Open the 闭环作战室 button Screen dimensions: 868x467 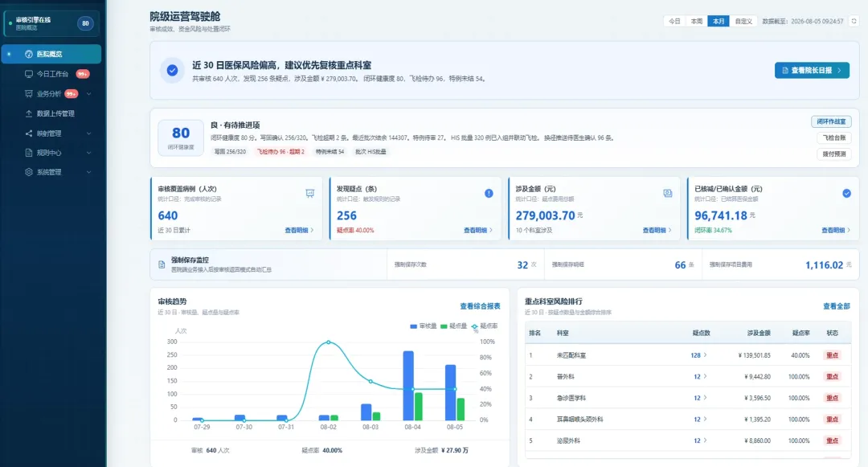point(831,121)
